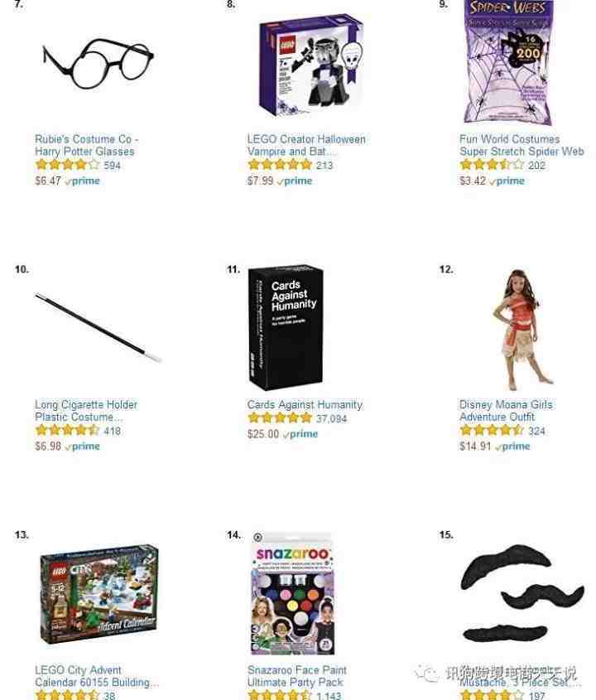This screenshot has height=700, width=596.
Task: Click the star rating of Moana Outfit
Action: coord(492,431)
